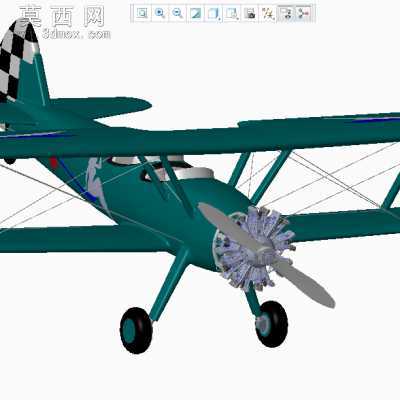Viewport: 400px width, 400px height.
Task: Click the Refit view icon
Action: [x=142, y=14]
